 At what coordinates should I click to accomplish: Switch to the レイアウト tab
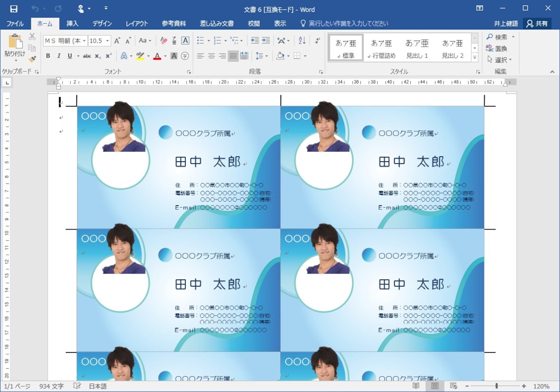tap(137, 23)
